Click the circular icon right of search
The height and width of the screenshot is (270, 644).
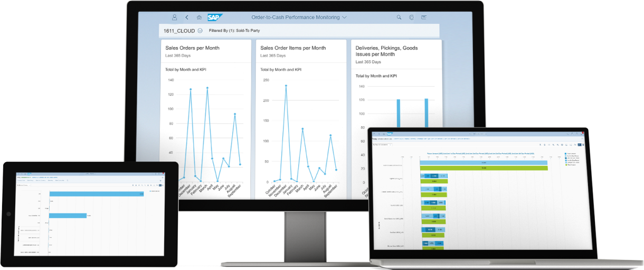coord(411,17)
